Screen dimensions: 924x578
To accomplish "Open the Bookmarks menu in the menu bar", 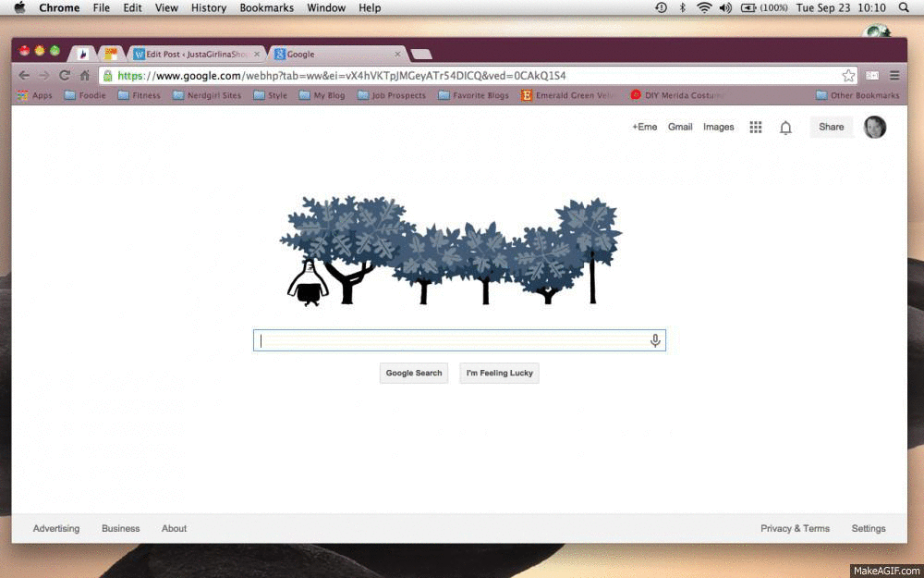I will (x=266, y=8).
